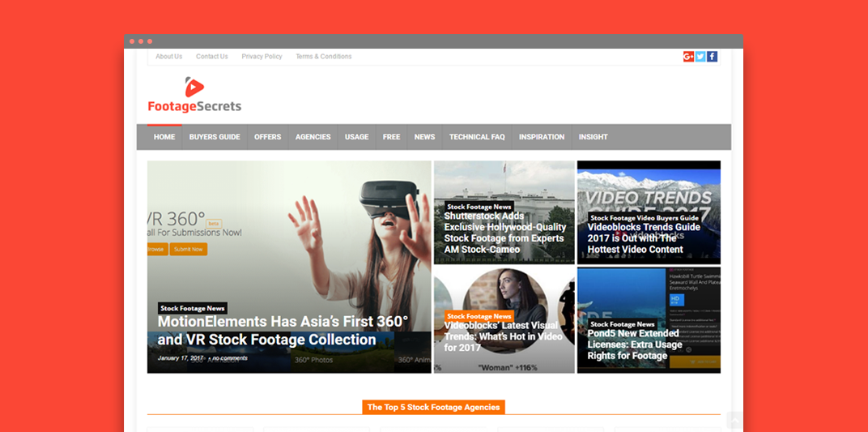Open Shutterstock Adds Exclusive Hollywood-Quality article
Screen dimensions: 868x432
pyautogui.click(x=505, y=233)
